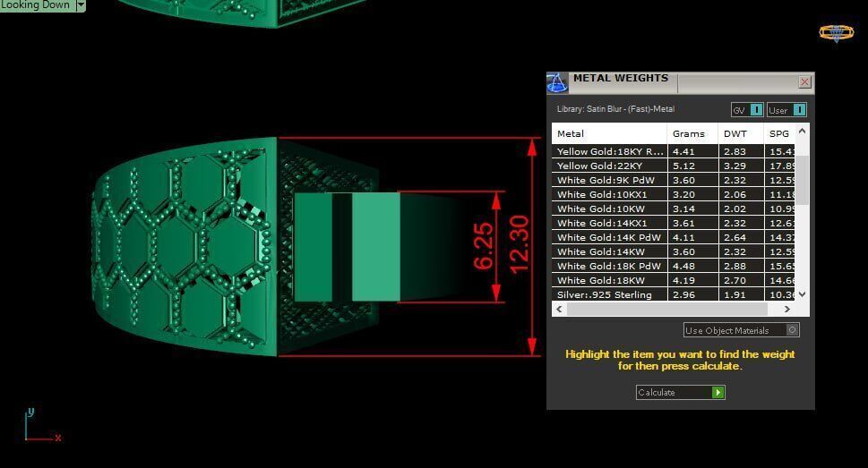The height and width of the screenshot is (468, 868).
Task: Select the White Gold:14KW row
Action: click(x=673, y=251)
